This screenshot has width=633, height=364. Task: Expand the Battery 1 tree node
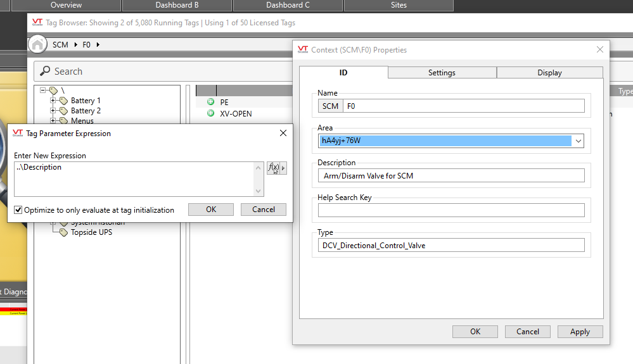(x=53, y=101)
